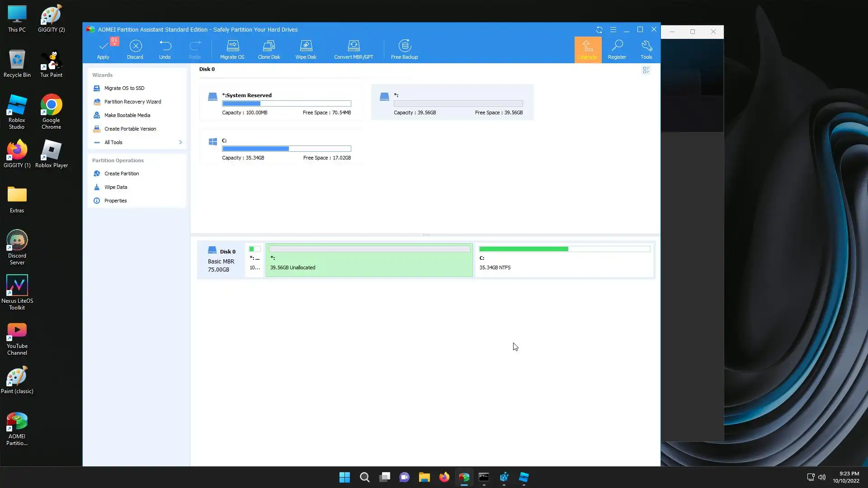Screen dimensions: 868x488
Task: Click Convert MBR/GPT icon
Action: coord(354,47)
